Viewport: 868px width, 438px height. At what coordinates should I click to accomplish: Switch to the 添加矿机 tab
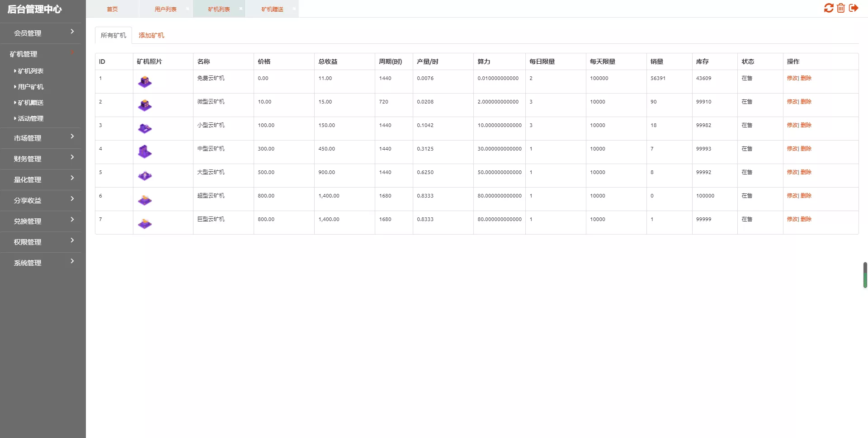[x=151, y=35]
